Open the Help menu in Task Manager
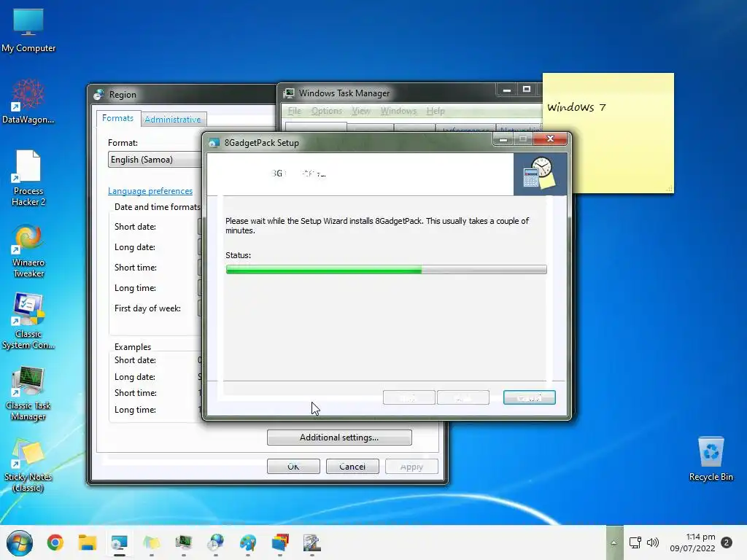Viewport: 747px width, 560px height. [x=436, y=111]
